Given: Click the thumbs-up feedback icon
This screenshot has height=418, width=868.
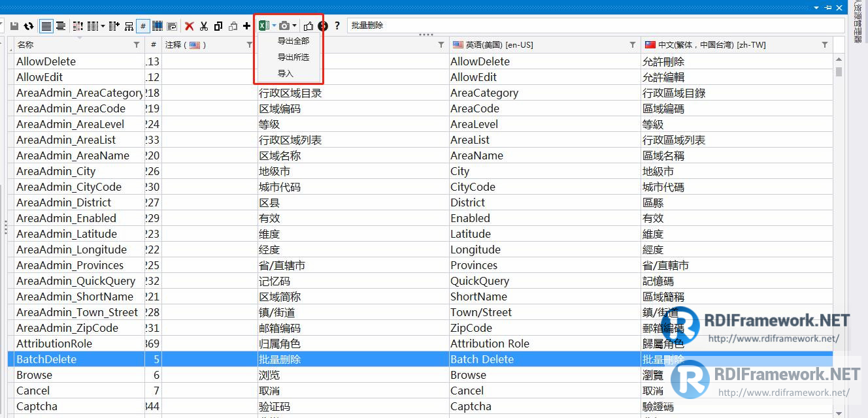Looking at the screenshot, I should pyautogui.click(x=308, y=25).
